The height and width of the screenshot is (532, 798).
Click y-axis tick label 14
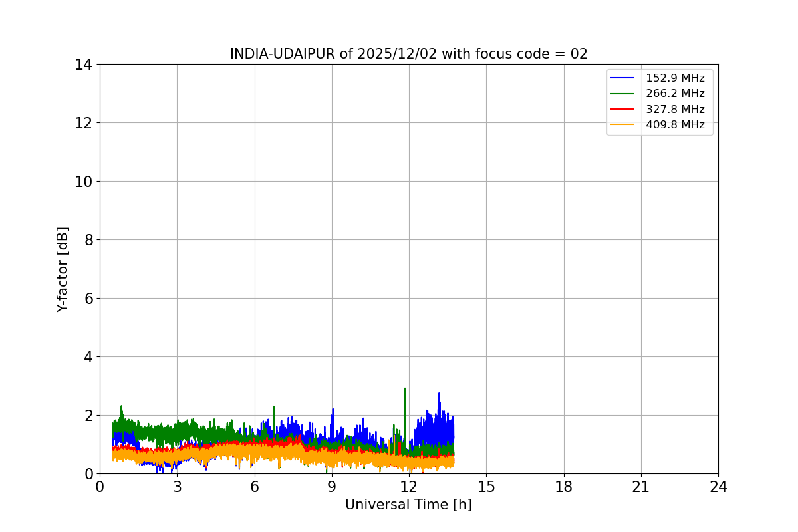pos(83,65)
